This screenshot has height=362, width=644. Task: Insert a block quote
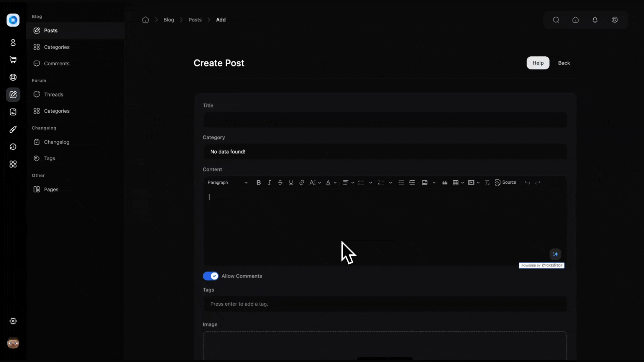pyautogui.click(x=445, y=183)
